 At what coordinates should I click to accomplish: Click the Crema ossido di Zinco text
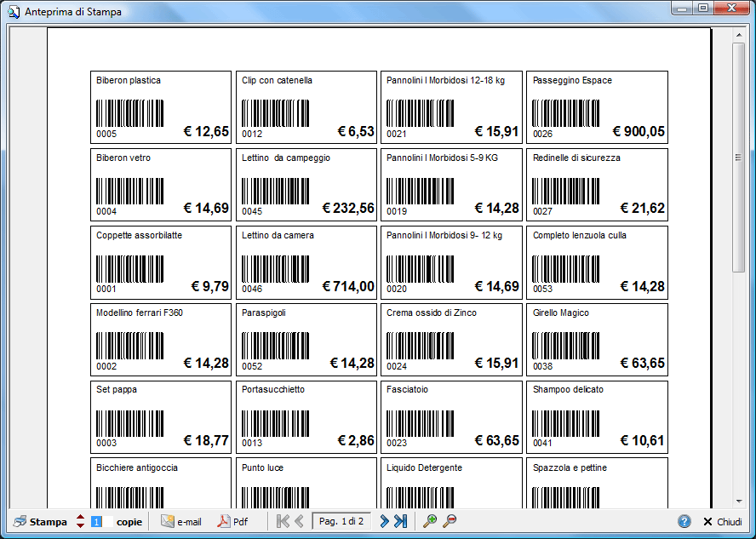click(431, 313)
